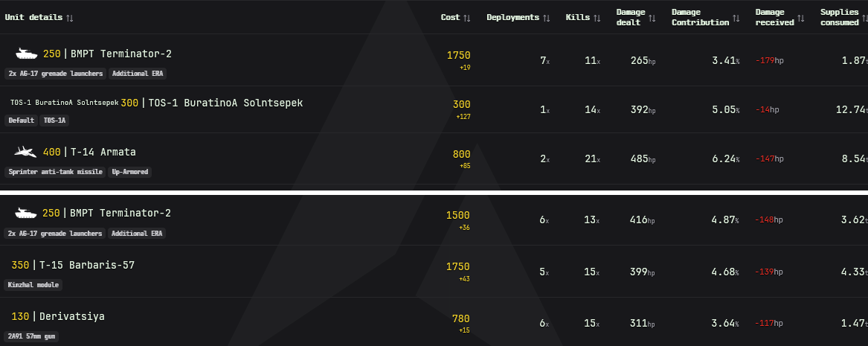Select the Supplies consumed column header
The image size is (868, 346).
(x=840, y=17)
